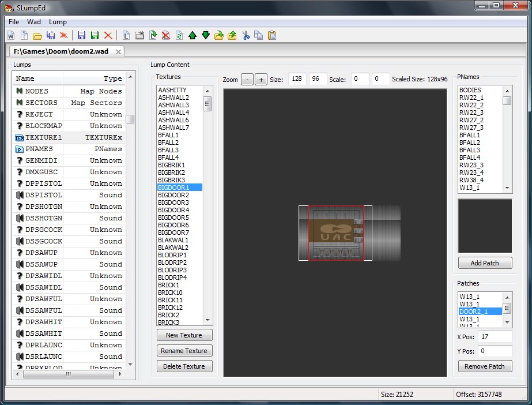The width and height of the screenshot is (532, 405).
Task: Click the Add Patch button
Action: pyautogui.click(x=485, y=263)
